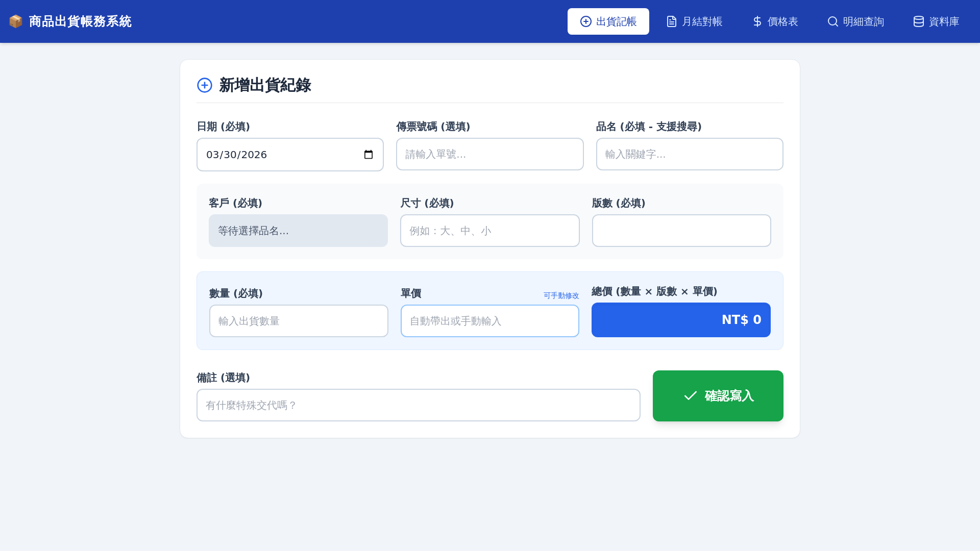Click the 日期 date input field
Screen dimensions: 980x551
pyautogui.click(x=290, y=155)
